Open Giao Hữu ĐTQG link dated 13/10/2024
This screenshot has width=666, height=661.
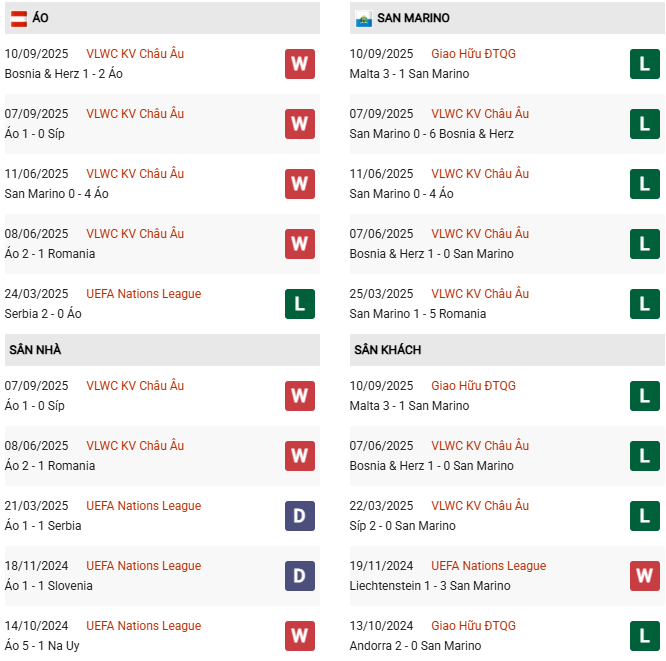coord(473,626)
